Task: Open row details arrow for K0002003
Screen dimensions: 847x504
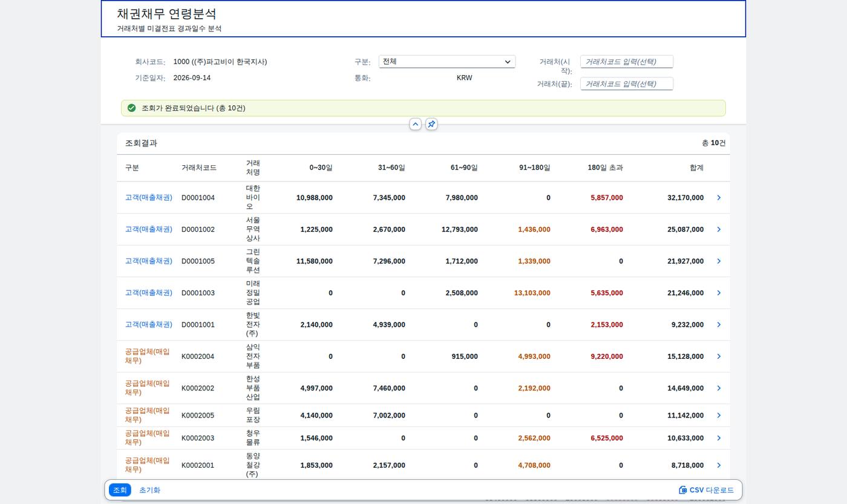Action: (719, 438)
